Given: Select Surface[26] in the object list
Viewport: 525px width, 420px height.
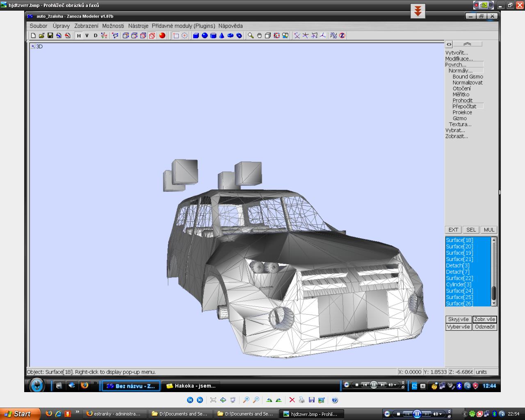Looking at the screenshot, I should point(468,304).
